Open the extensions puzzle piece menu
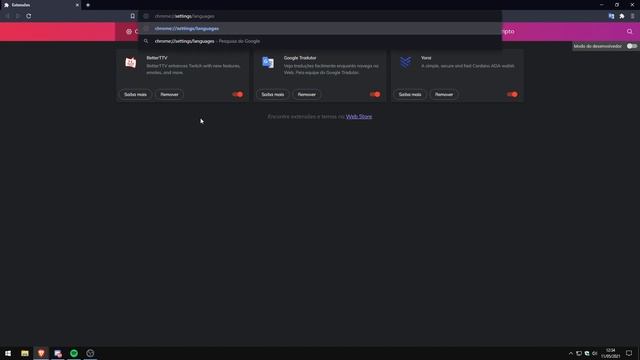 (622, 16)
